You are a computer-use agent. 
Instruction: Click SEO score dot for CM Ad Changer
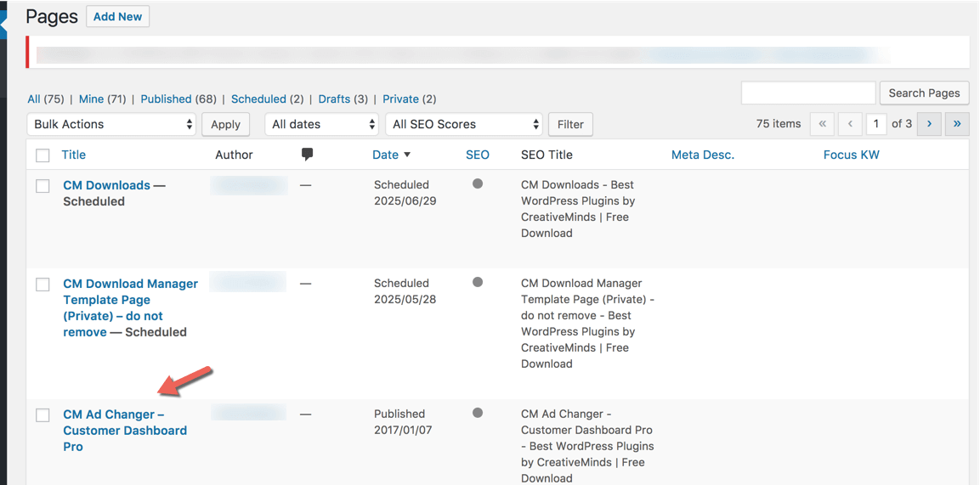[x=478, y=413]
